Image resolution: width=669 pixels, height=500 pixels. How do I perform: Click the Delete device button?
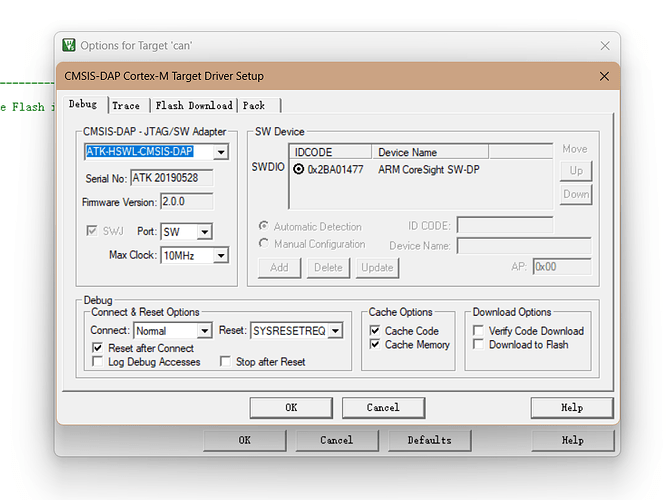[329, 268]
